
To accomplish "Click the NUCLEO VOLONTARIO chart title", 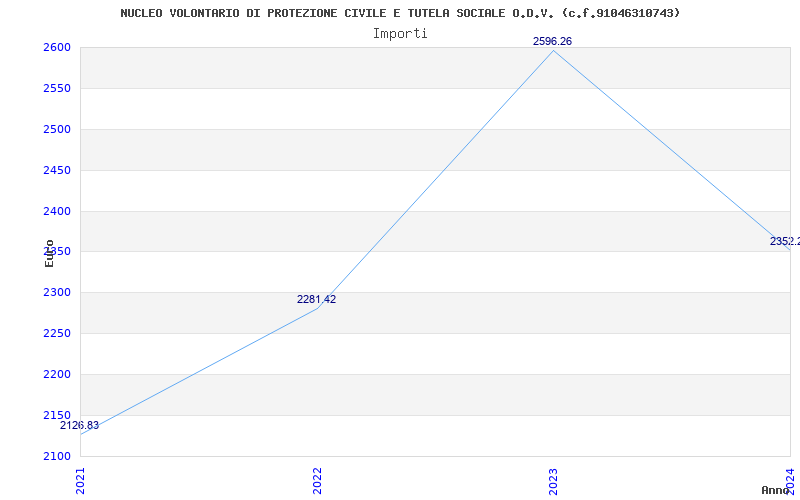I will (400, 13).
